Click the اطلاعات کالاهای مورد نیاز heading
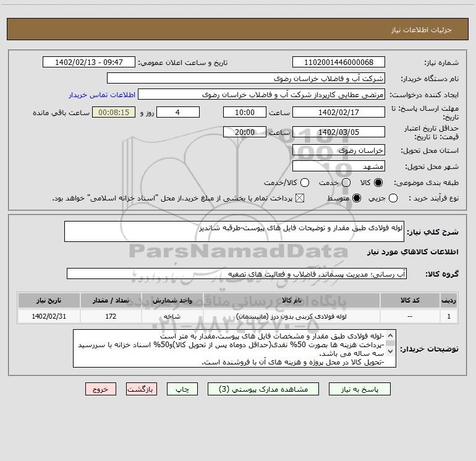The image size is (476, 461). [413, 252]
